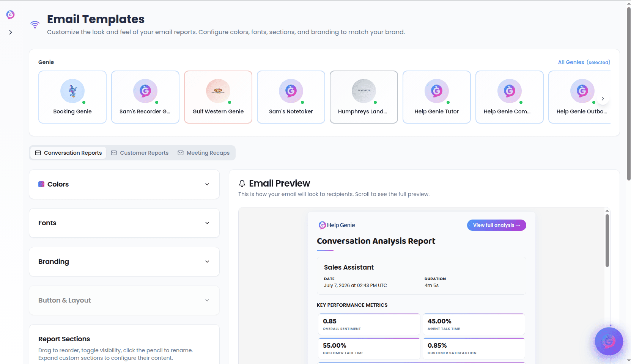
Task: Click the preview scrollbar up arrow
Action: point(607,210)
